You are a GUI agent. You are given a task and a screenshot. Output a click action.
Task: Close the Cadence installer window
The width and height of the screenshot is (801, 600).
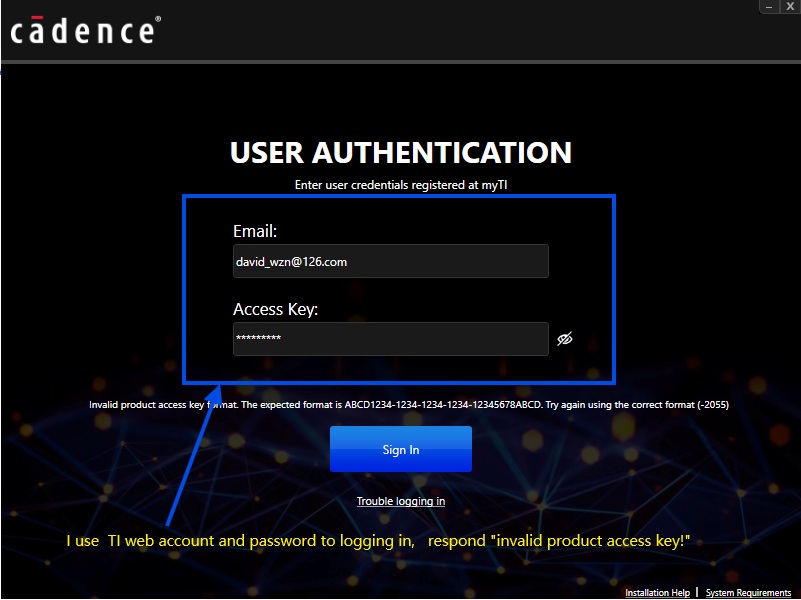point(790,6)
